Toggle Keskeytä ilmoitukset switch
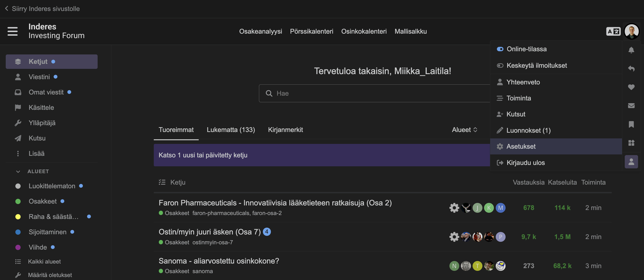This screenshot has height=280, width=644. [500, 66]
